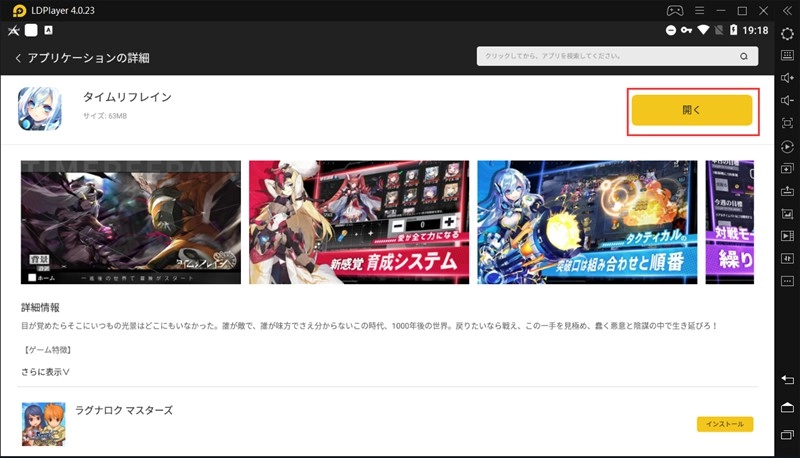Click the 19:18 clock in status bar
Screen dimensions: 800x458
pos(755,31)
